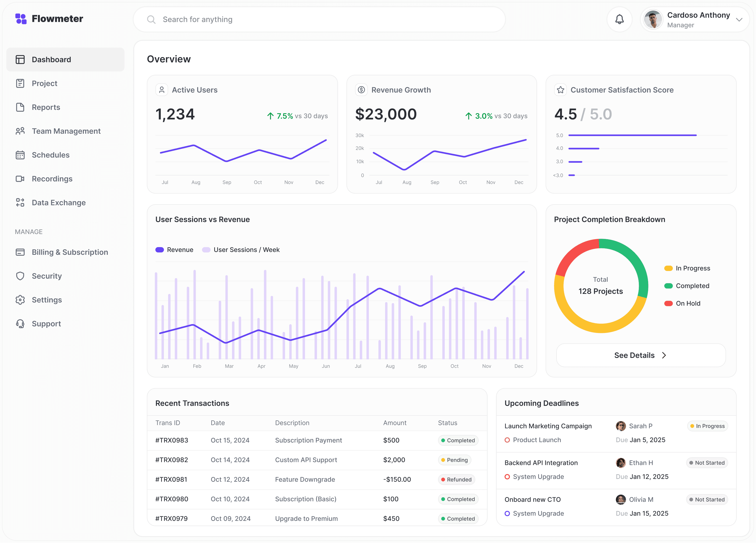
Task: Click the notification bell icon
Action: (x=619, y=19)
